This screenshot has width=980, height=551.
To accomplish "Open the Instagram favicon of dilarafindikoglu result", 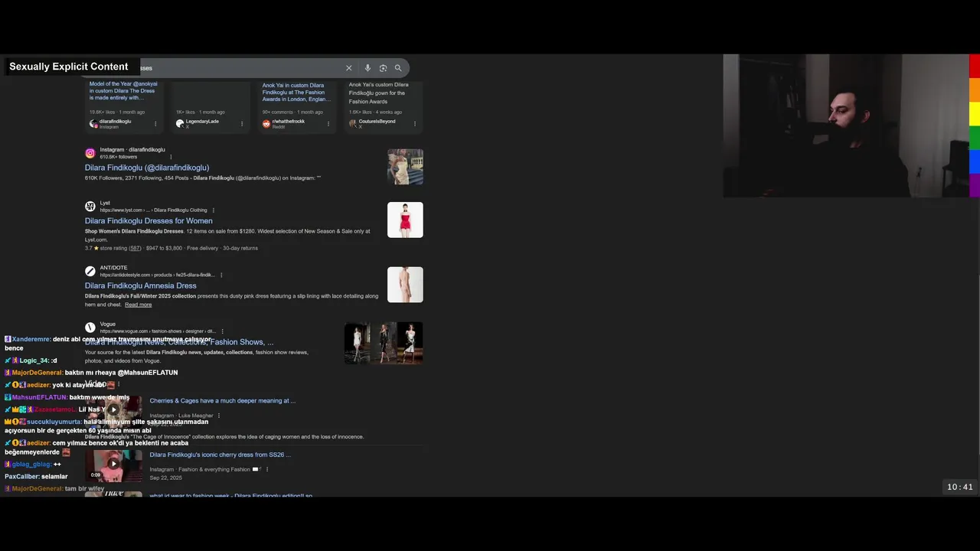I will coord(90,153).
